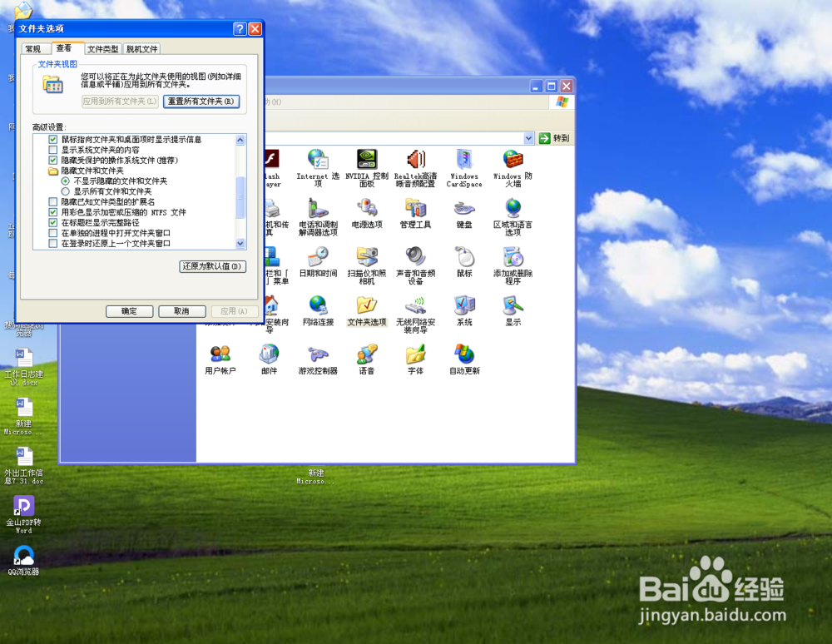Select QQ浏览器 desktop shortcut
Viewport: 832px width, 644px height.
click(23, 560)
